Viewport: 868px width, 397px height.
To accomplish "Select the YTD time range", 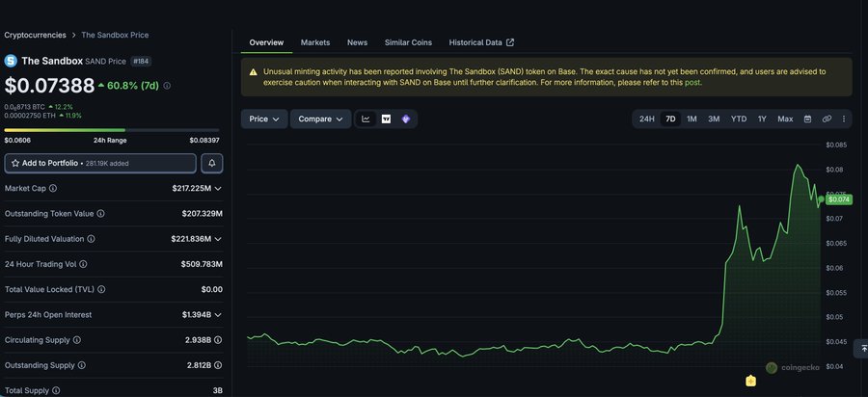I will coord(739,119).
